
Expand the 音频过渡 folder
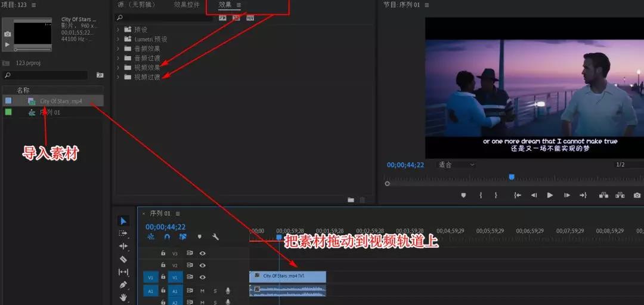pyautogui.click(x=118, y=58)
